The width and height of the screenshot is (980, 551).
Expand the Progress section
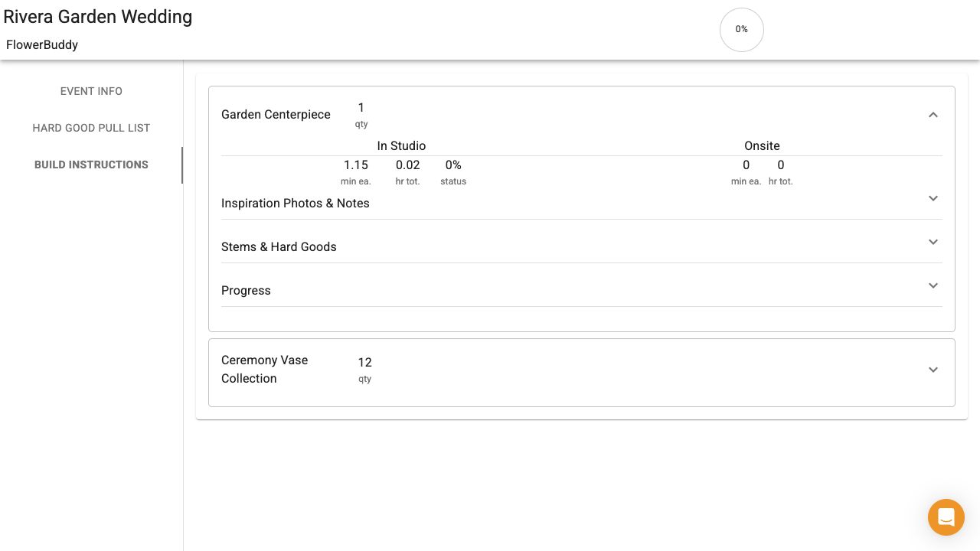(933, 285)
